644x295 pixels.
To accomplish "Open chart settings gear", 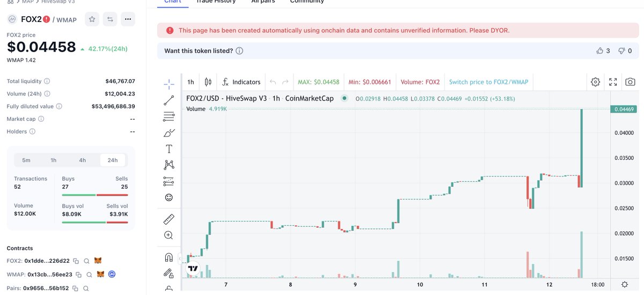I will click(595, 82).
